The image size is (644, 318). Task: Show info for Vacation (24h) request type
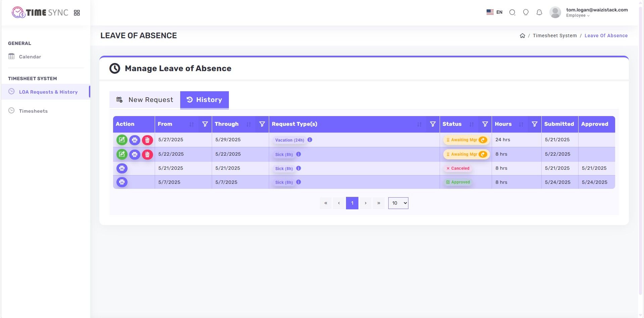pos(310,140)
